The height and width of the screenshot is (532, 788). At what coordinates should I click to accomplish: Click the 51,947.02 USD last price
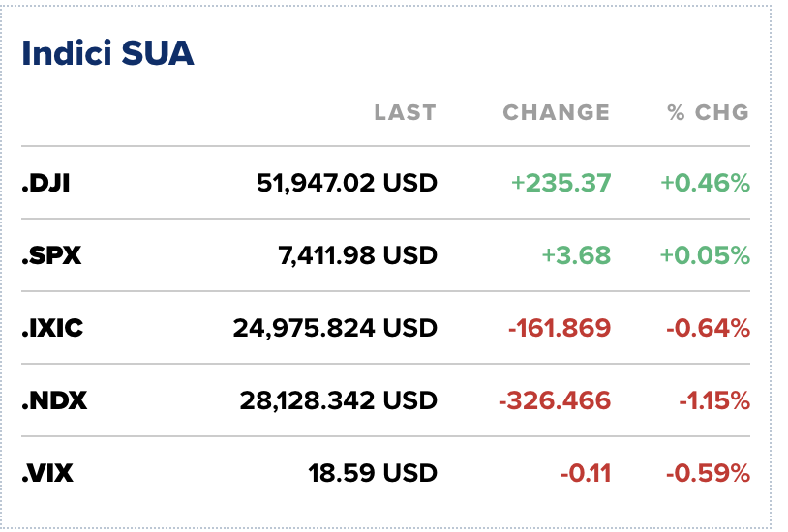tap(347, 183)
